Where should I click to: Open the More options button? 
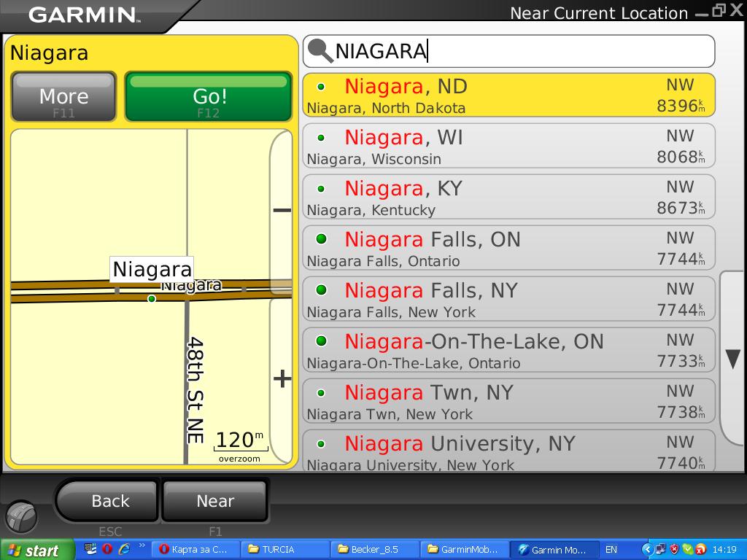pos(64,97)
